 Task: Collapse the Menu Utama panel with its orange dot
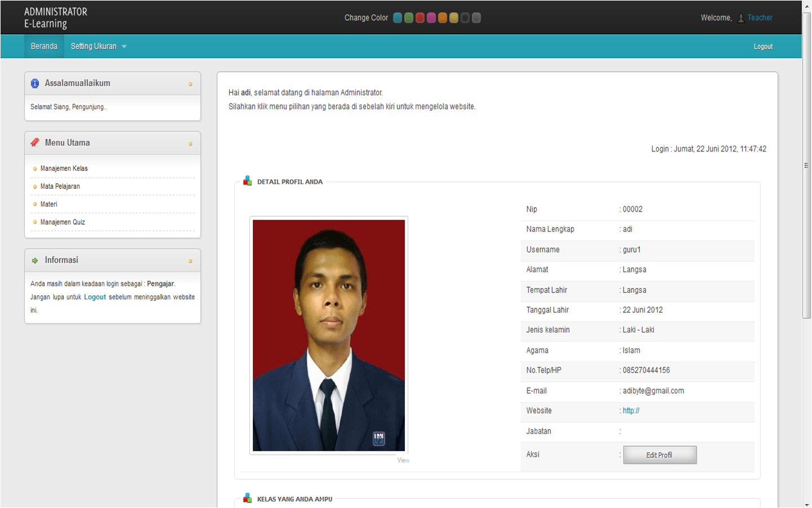[190, 143]
